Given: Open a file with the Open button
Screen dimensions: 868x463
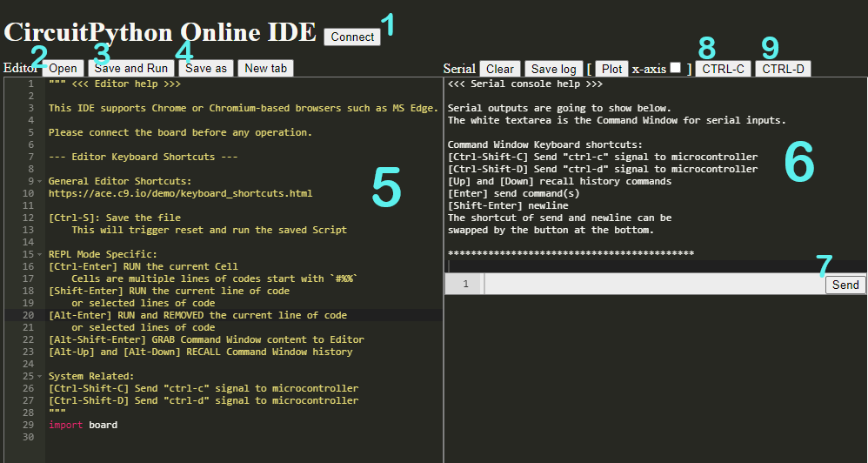Looking at the screenshot, I should pyautogui.click(x=63, y=68).
